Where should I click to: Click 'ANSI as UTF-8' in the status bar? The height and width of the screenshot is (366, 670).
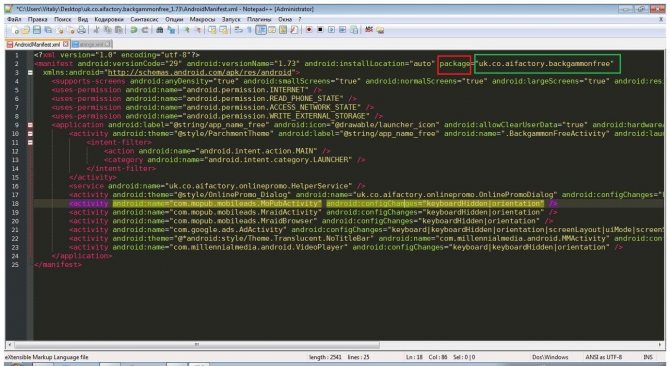coord(603,357)
